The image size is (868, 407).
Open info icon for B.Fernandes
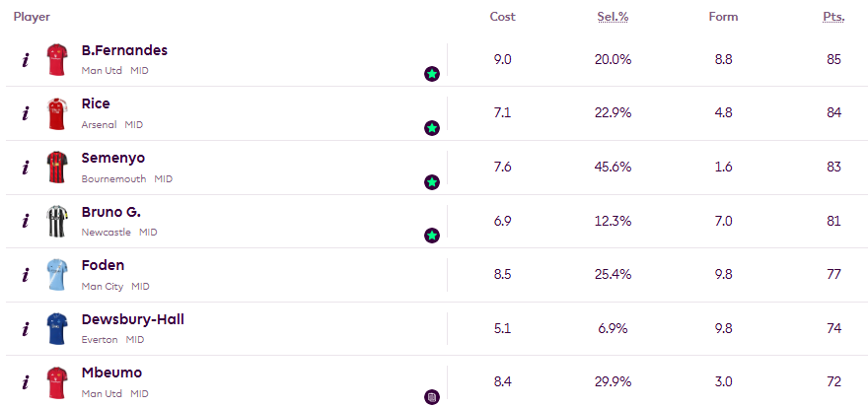26,60
